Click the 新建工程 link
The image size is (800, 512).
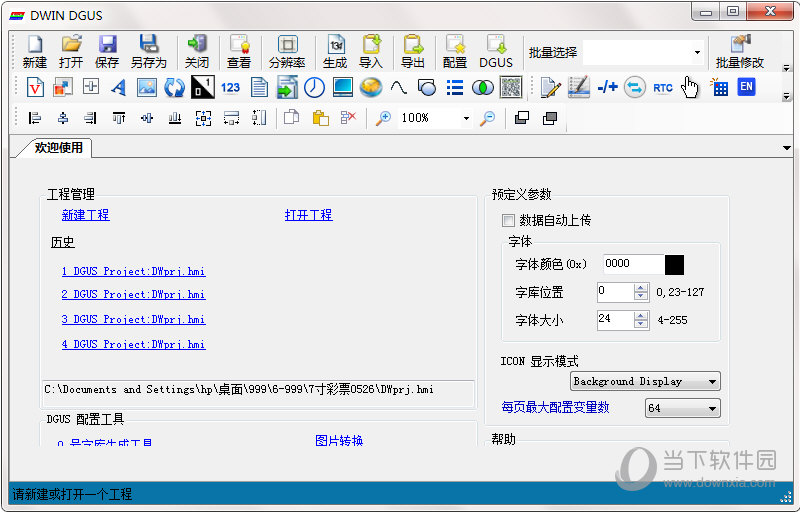(86, 215)
